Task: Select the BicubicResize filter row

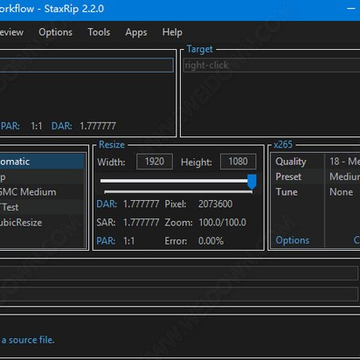Action: [x=42, y=222]
